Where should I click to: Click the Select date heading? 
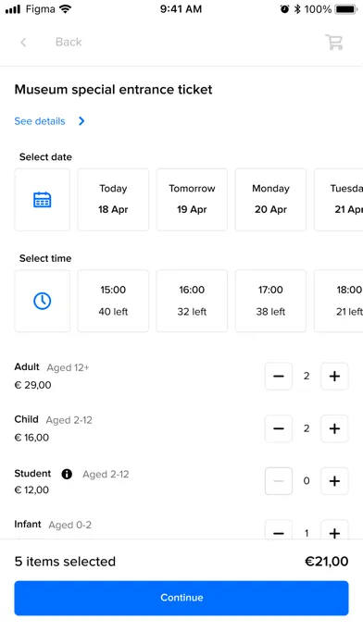pyautogui.click(x=45, y=157)
